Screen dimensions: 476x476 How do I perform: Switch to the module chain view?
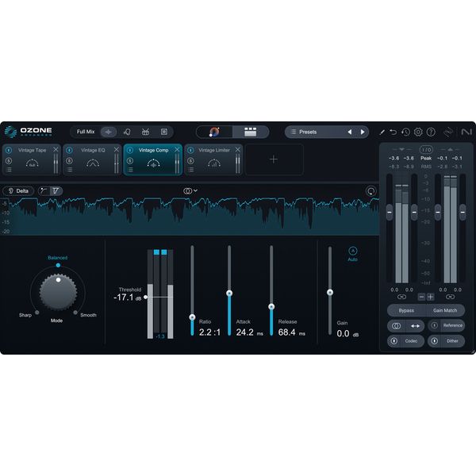(x=251, y=132)
